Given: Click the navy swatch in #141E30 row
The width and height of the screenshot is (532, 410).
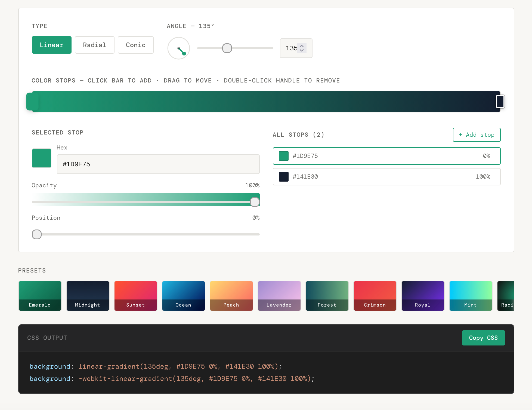Looking at the screenshot, I should (x=284, y=177).
